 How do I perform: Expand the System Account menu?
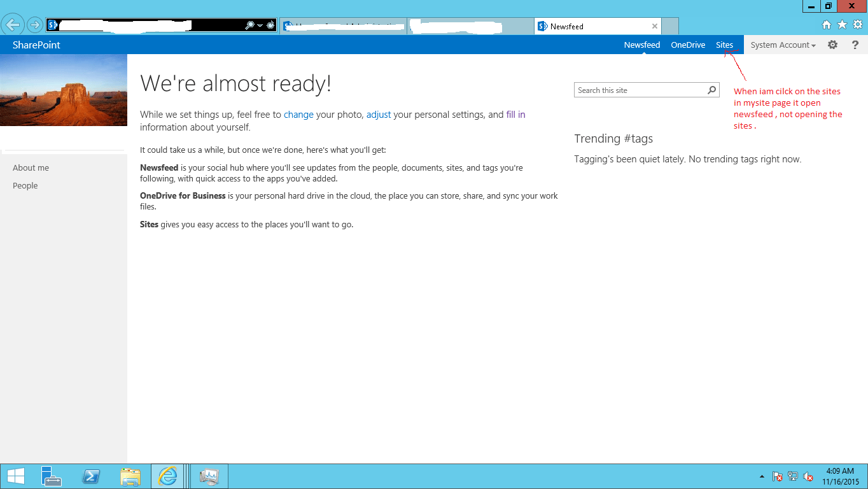pos(783,45)
